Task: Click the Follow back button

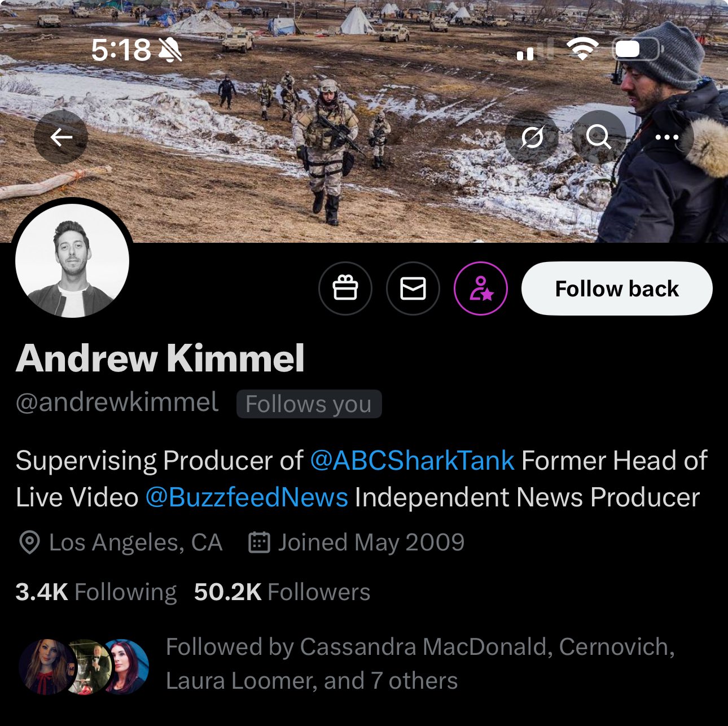Action: click(617, 288)
